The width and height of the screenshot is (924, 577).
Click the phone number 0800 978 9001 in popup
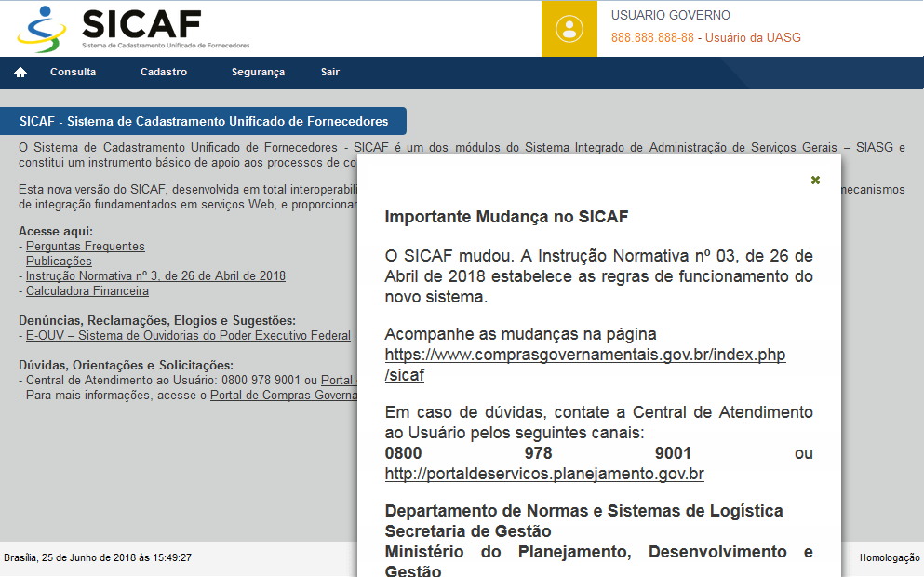(x=538, y=453)
